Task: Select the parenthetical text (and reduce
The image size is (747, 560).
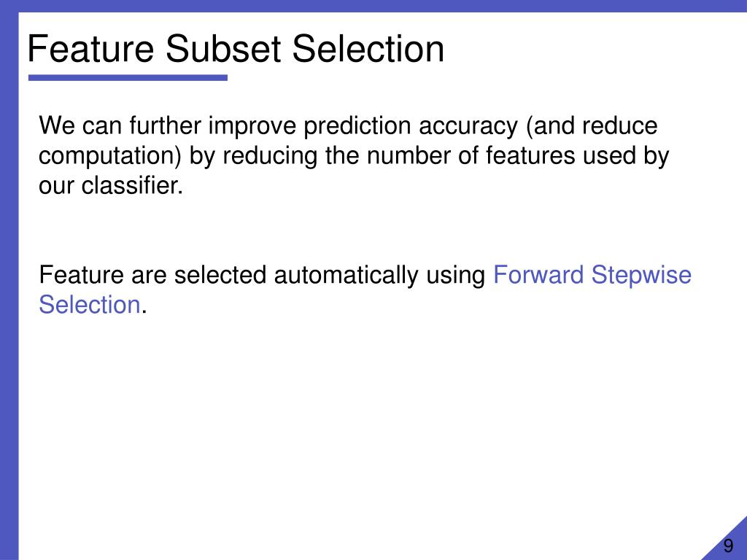Action: tap(592, 126)
